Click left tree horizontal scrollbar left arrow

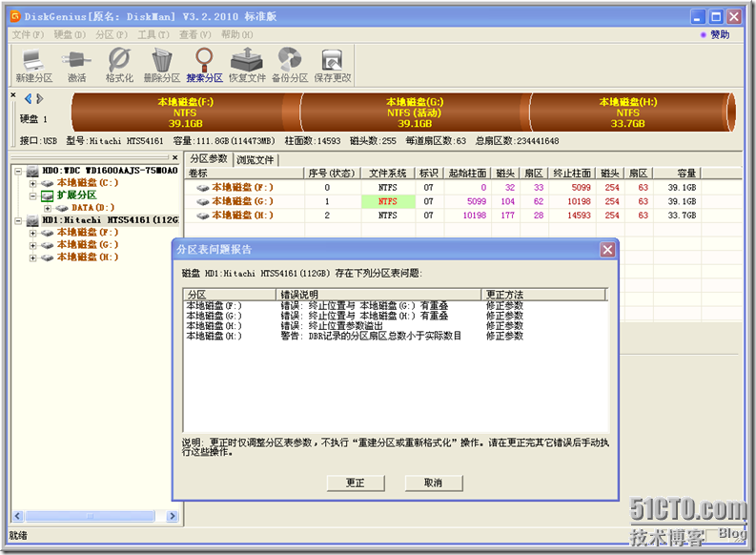pos(17,517)
